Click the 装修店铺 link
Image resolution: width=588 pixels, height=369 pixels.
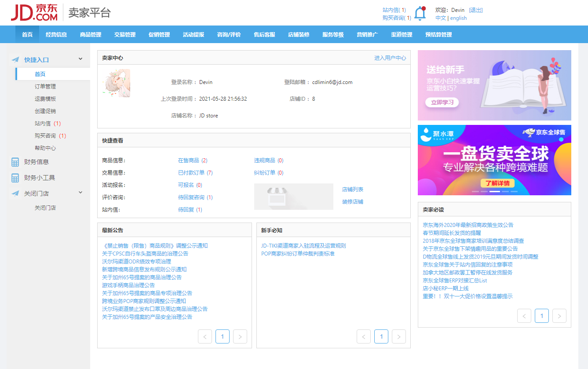click(x=353, y=201)
